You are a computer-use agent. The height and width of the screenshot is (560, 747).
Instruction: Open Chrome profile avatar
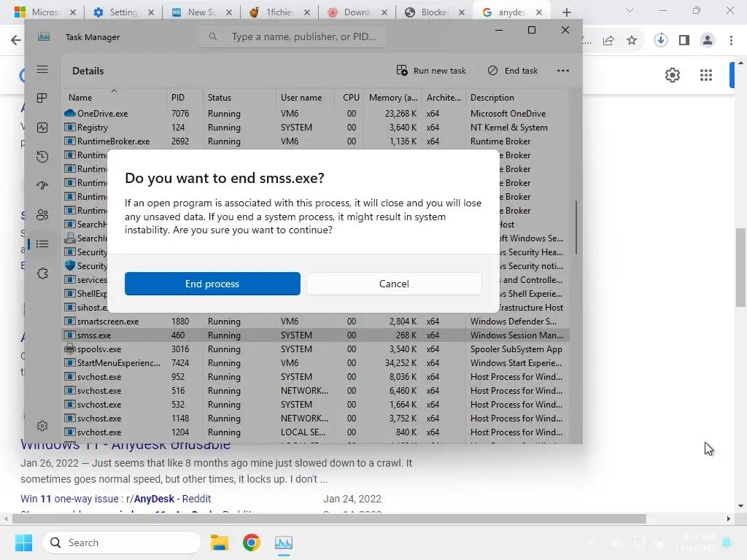(x=708, y=41)
